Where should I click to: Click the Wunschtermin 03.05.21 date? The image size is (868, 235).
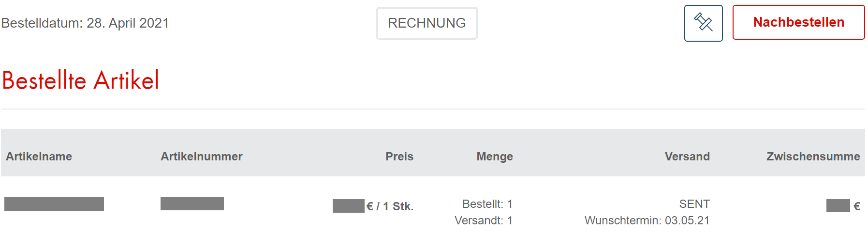(x=647, y=220)
